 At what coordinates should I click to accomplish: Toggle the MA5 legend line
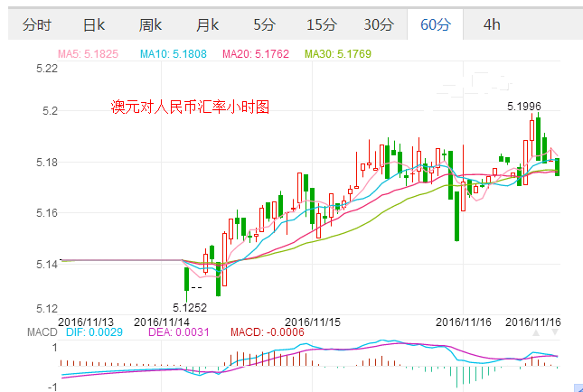[88, 54]
